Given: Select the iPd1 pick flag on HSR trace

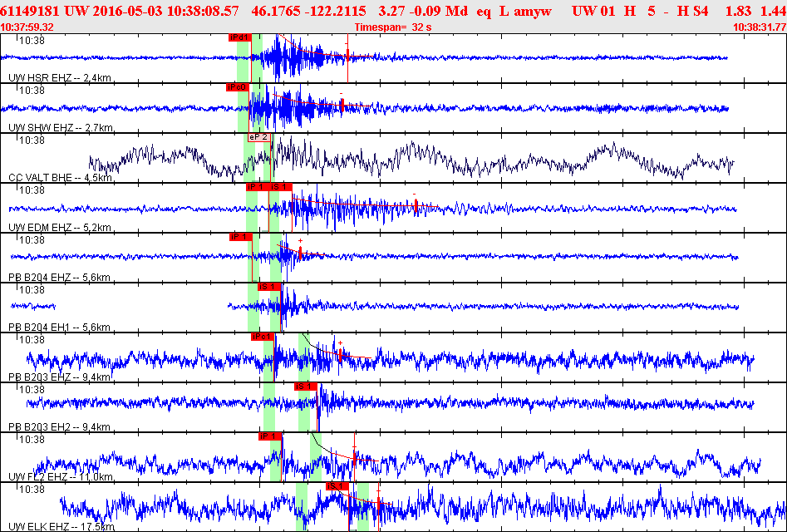Looking at the screenshot, I should click(x=239, y=37).
